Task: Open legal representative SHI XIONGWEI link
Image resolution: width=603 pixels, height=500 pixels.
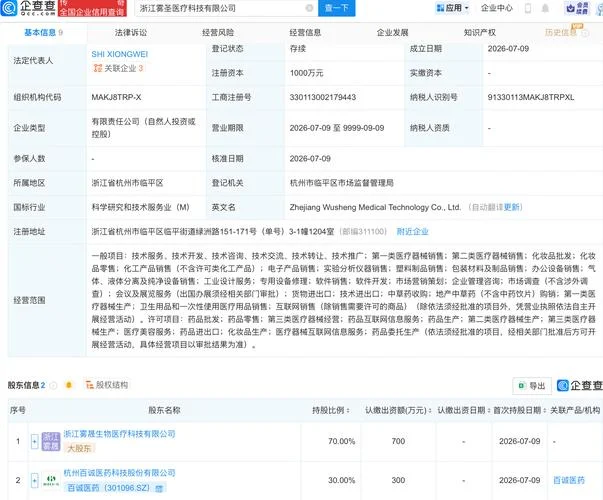Action: pos(120,54)
